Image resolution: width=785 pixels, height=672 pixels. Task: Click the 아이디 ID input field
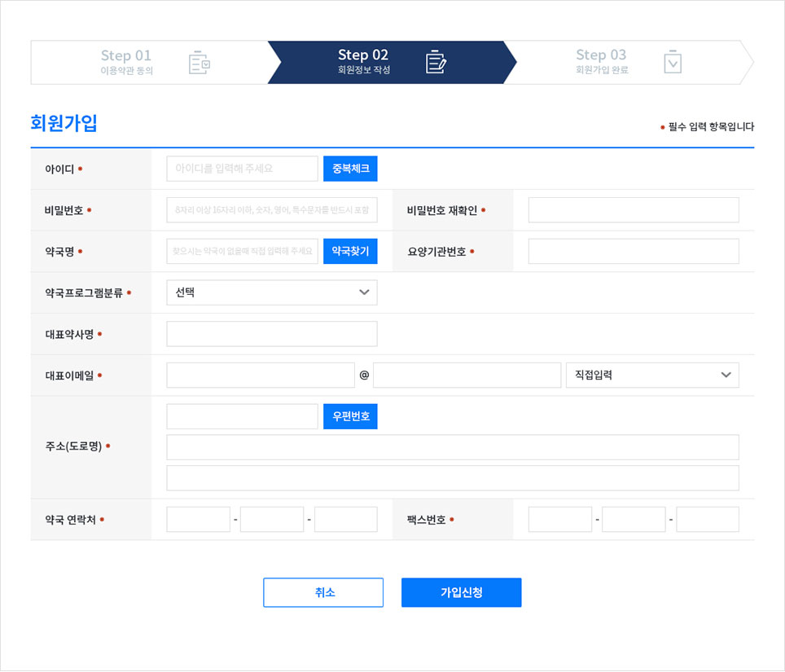pos(242,169)
